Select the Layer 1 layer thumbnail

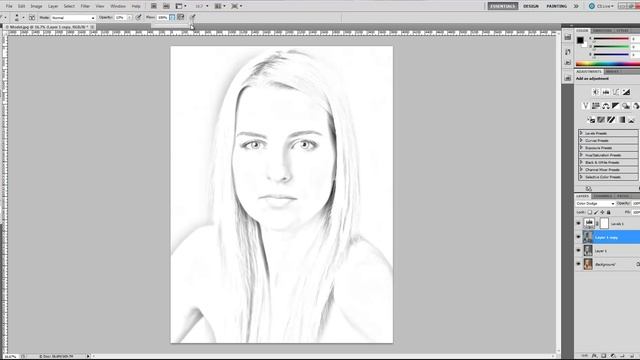point(588,251)
